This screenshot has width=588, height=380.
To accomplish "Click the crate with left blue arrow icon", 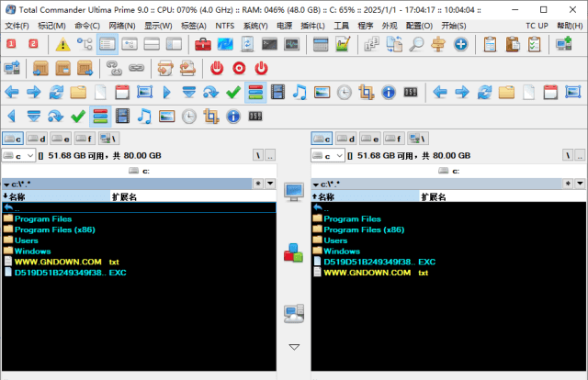I will pos(40,68).
